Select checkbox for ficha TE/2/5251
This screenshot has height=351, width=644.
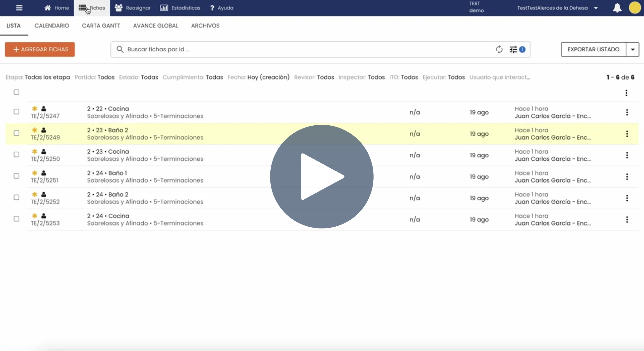pyautogui.click(x=16, y=176)
